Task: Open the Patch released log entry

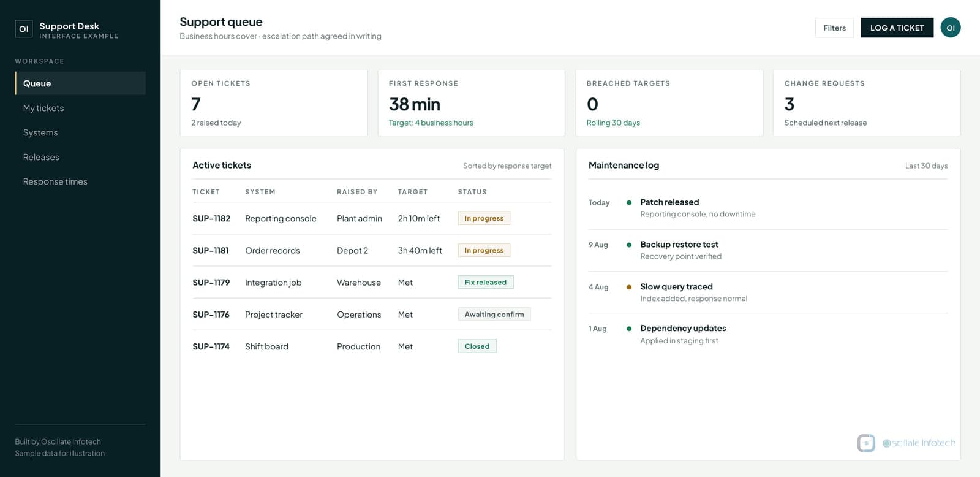Action: [768, 208]
